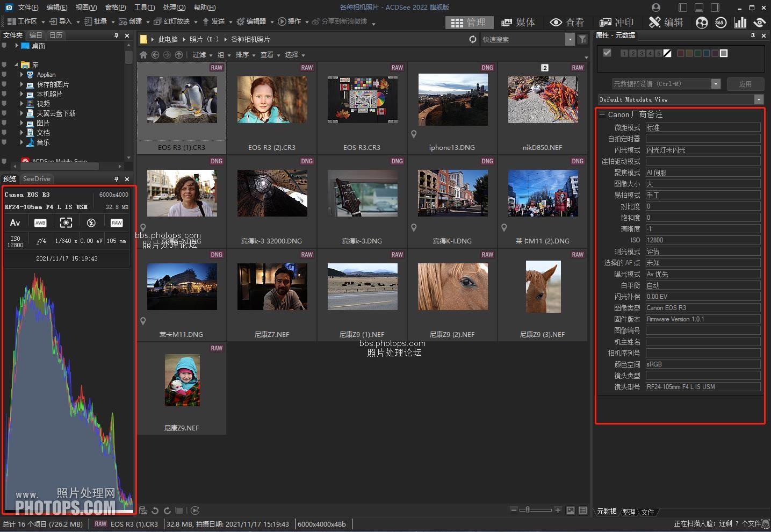Switch to 冲印 mode
771x532 pixels.
pos(616,22)
